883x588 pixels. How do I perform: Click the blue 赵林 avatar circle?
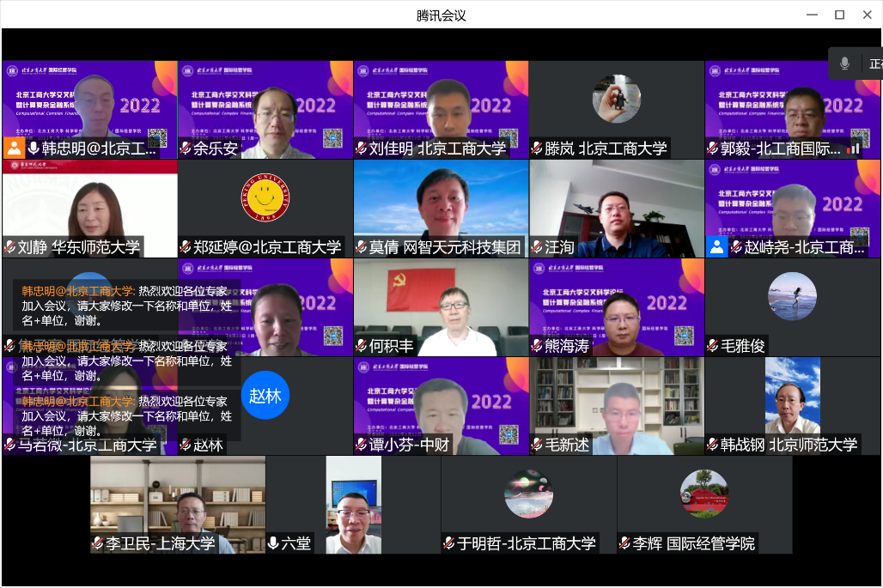coord(265,396)
